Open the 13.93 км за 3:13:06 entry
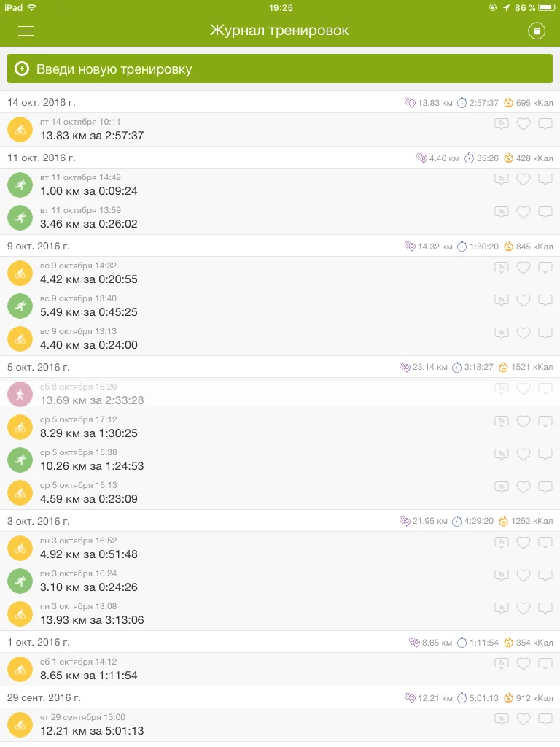Image resolution: width=560 pixels, height=747 pixels. tap(92, 620)
